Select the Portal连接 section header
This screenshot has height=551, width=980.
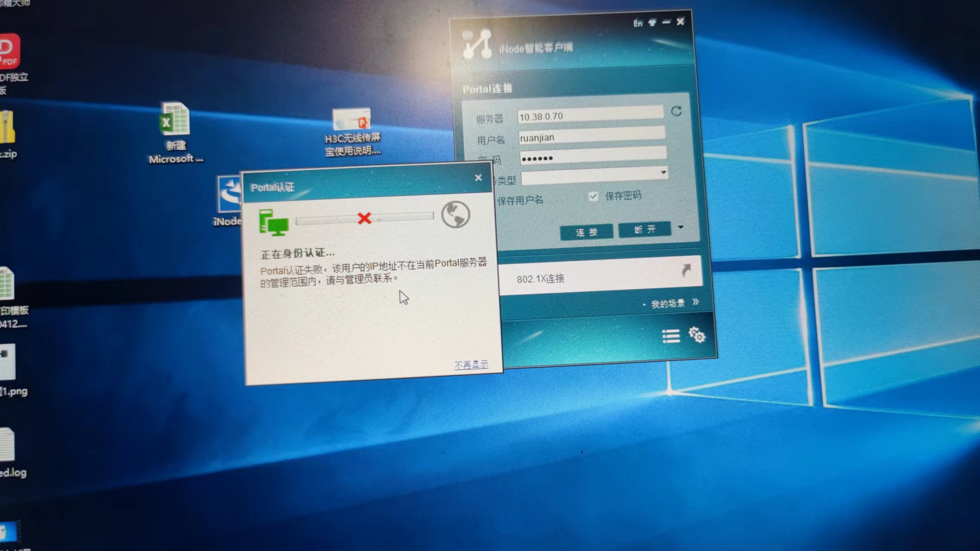coord(487,89)
